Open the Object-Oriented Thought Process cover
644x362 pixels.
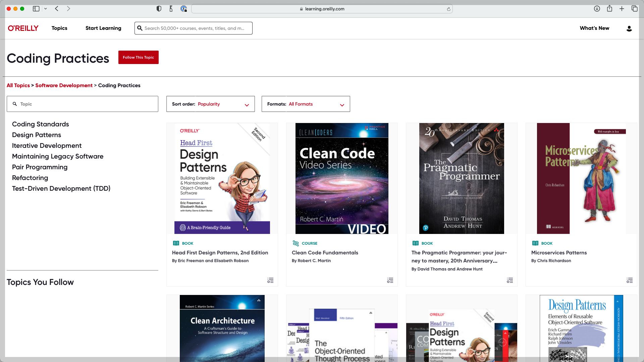coord(342,335)
